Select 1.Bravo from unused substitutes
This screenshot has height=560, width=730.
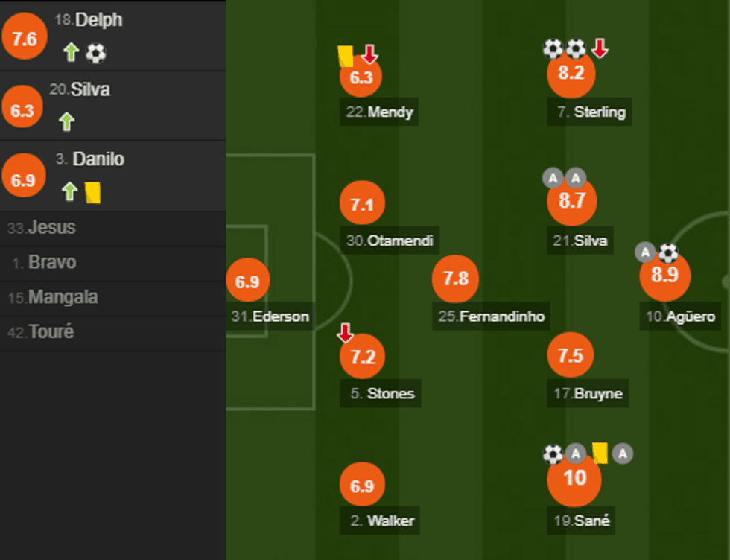pos(45,263)
